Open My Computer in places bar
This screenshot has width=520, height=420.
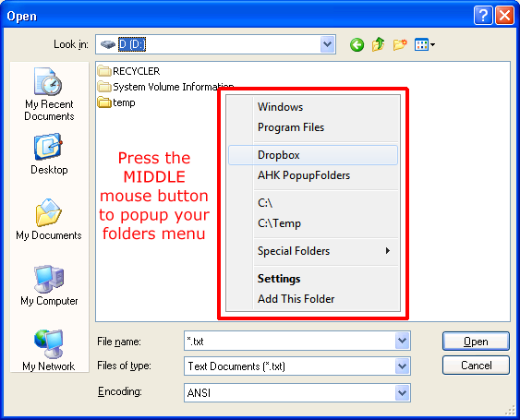(49, 285)
